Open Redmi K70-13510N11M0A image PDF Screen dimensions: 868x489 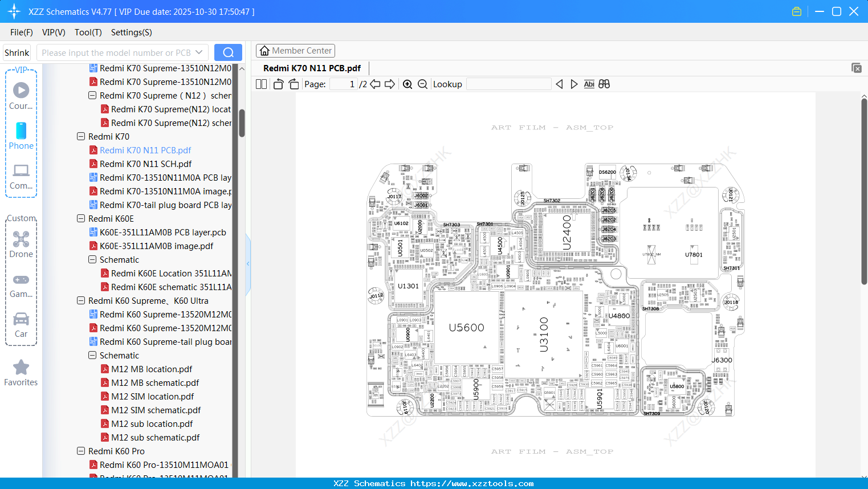coord(161,191)
